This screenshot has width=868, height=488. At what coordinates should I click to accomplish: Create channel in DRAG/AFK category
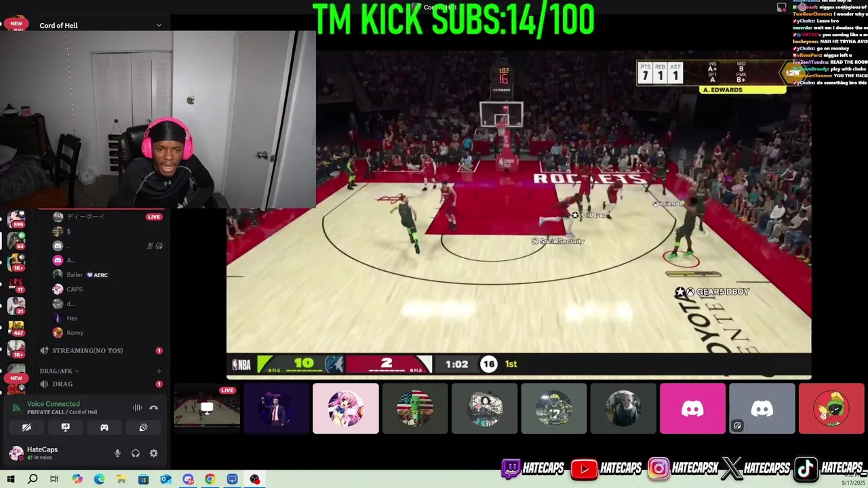(x=159, y=371)
